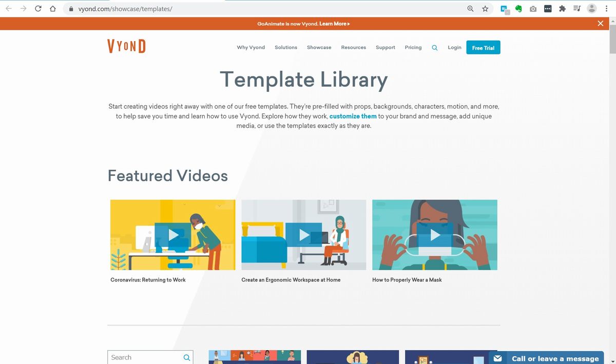This screenshot has width=616, height=364.
Task: Play the How to Properly Wear a Mask video
Action: (x=435, y=235)
